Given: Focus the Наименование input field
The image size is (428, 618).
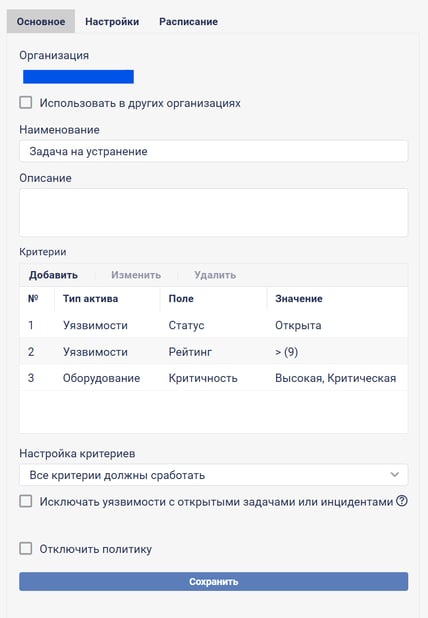Looking at the screenshot, I should [x=214, y=151].
